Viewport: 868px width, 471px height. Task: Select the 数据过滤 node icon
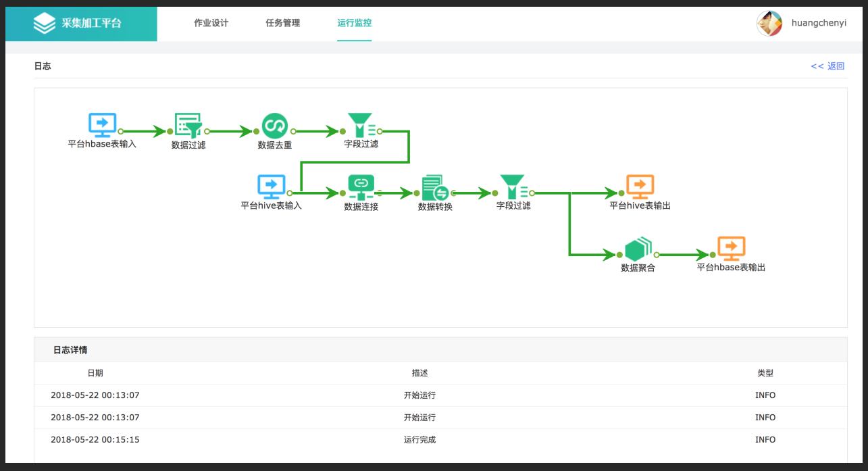click(x=188, y=126)
